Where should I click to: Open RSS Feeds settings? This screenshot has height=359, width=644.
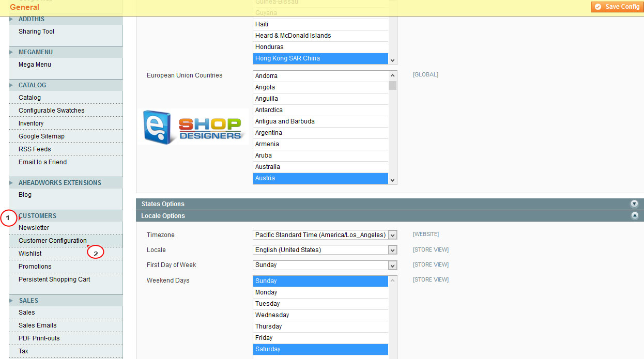coord(35,149)
